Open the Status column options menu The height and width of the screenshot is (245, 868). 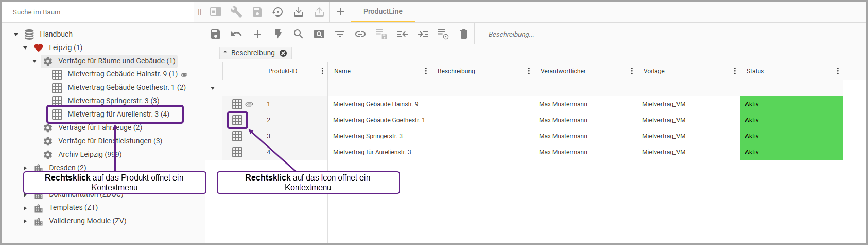pos(838,71)
